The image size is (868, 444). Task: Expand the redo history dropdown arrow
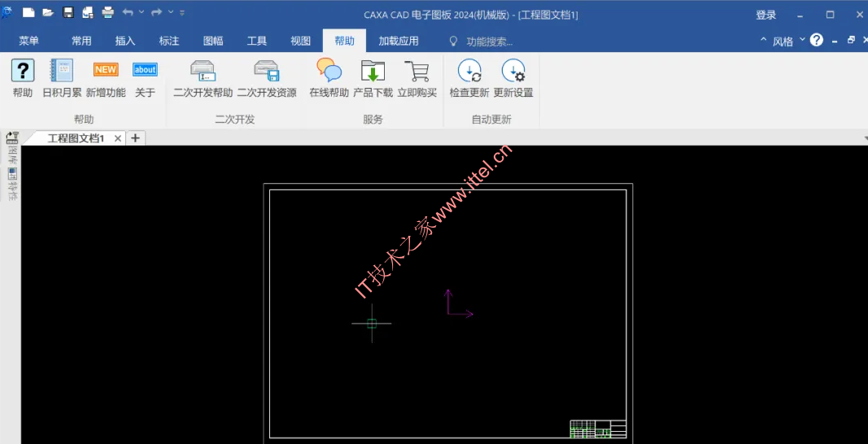click(x=171, y=11)
